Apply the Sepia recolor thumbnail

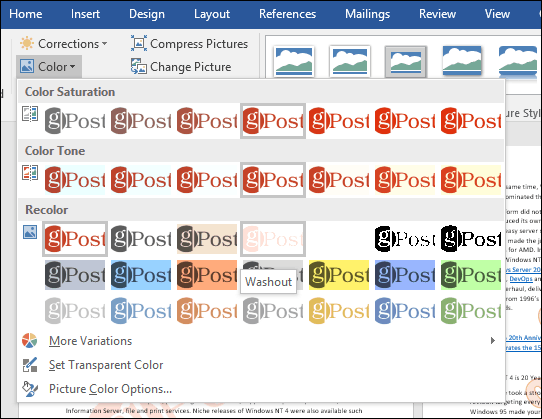[207, 239]
